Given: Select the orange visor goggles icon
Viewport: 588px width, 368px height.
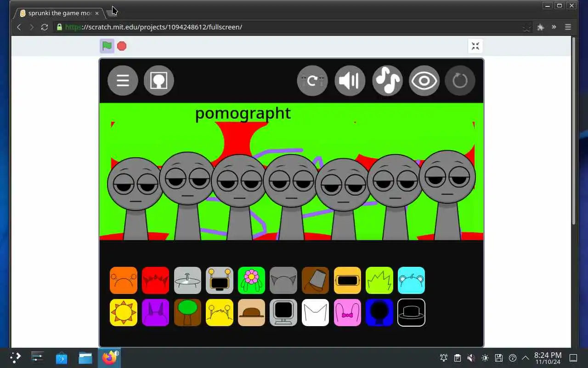Looking at the screenshot, I should (x=347, y=280).
